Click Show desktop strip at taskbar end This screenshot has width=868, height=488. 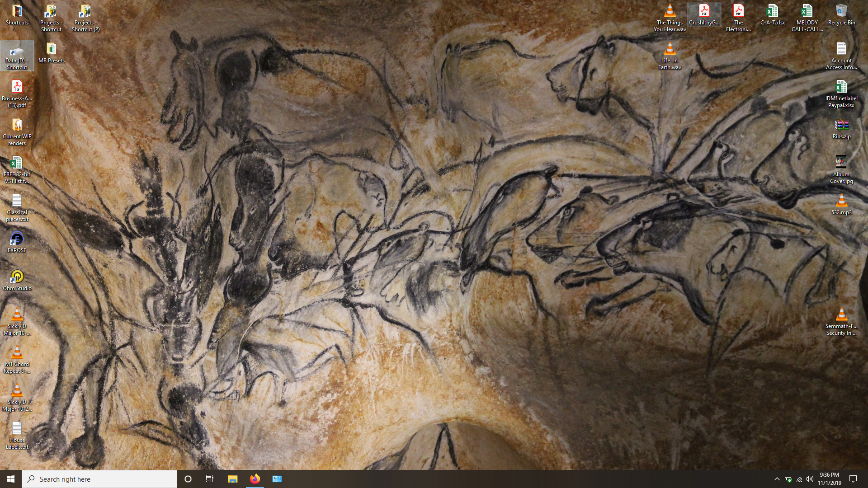tap(866, 479)
